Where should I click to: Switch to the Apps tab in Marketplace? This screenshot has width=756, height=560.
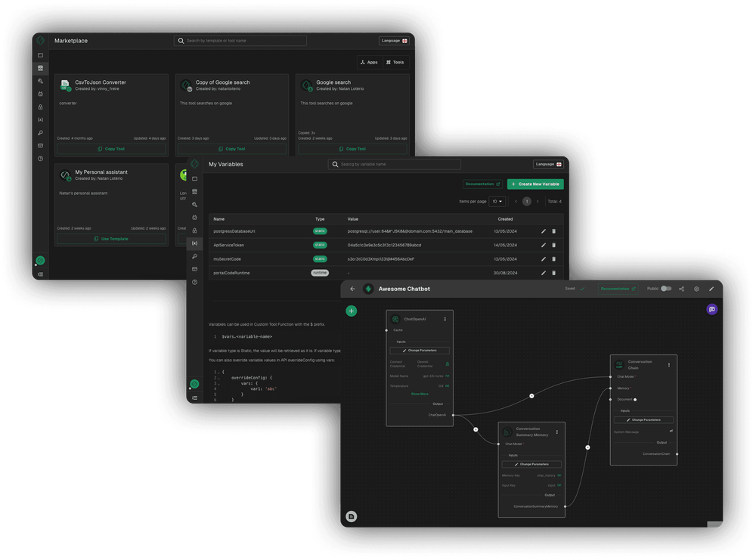[370, 62]
